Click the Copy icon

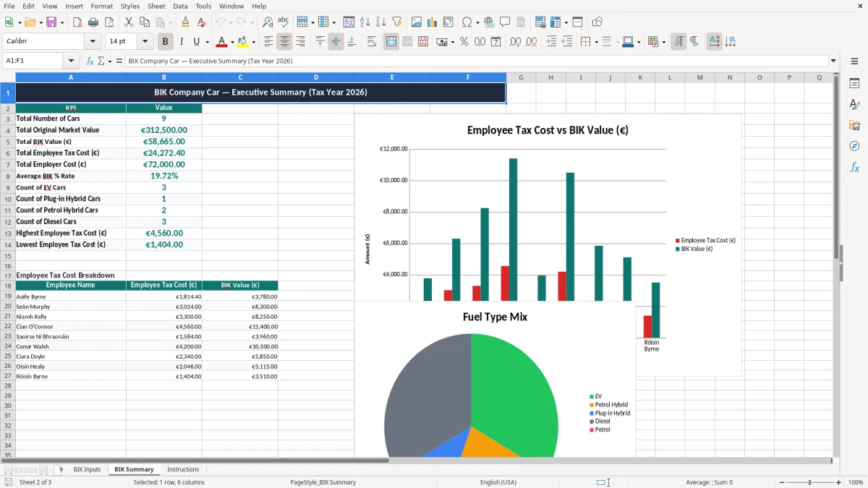(145, 22)
